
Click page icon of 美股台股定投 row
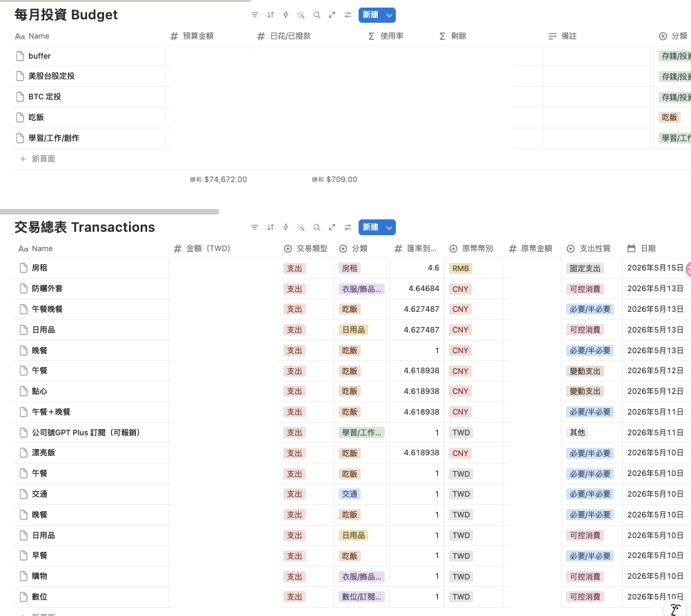point(20,77)
